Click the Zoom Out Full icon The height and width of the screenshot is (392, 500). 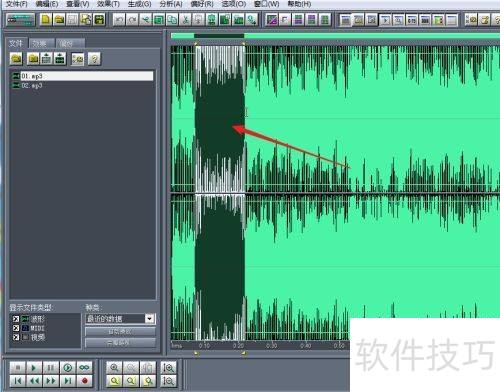pos(148,368)
